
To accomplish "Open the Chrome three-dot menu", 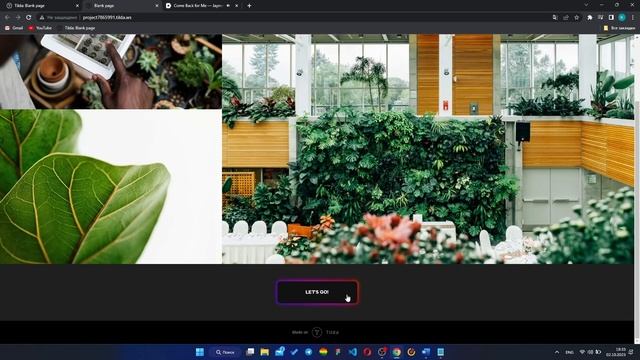I will [633, 18].
